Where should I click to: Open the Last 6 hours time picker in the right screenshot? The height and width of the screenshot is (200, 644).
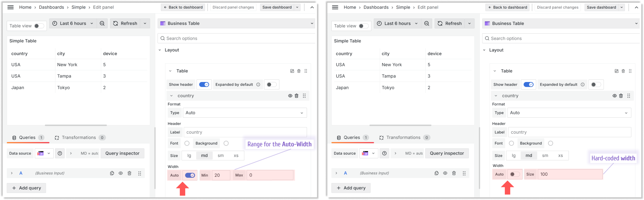coord(397,23)
